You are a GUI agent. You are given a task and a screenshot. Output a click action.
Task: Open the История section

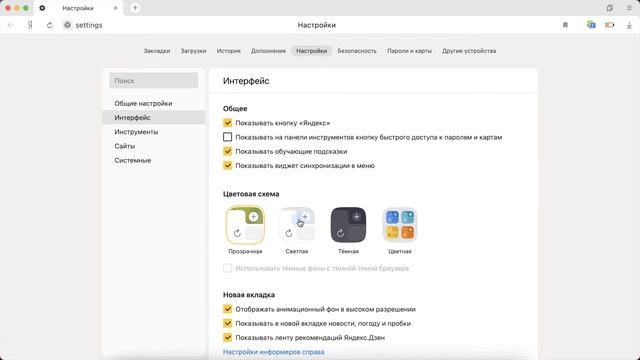(x=229, y=51)
